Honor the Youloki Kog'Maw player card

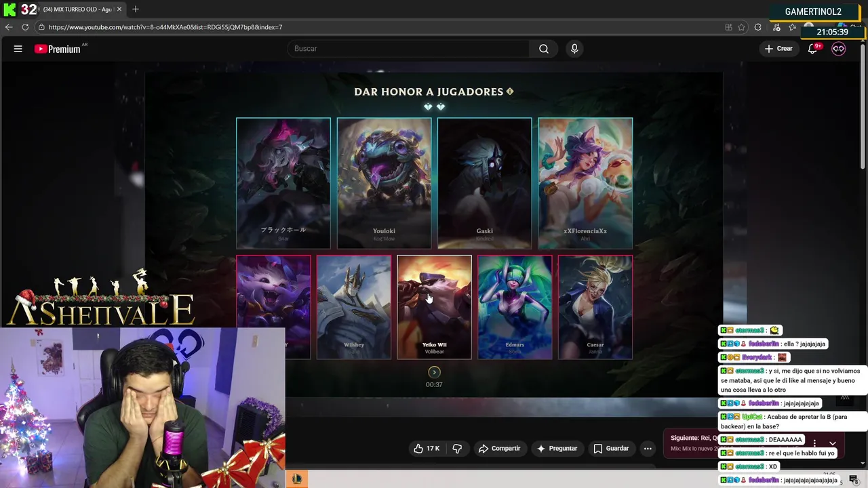pyautogui.click(x=384, y=183)
